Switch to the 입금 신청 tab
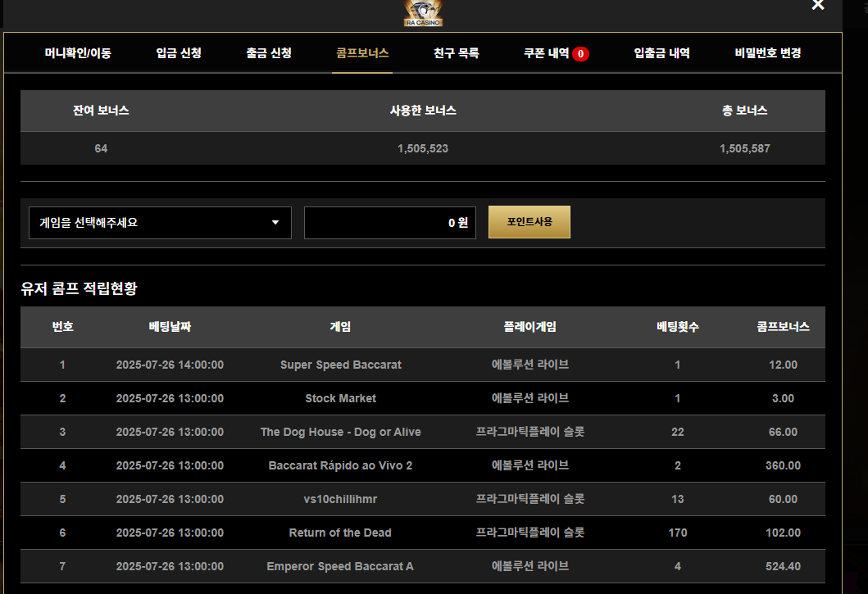The height and width of the screenshot is (594, 868). (x=178, y=53)
